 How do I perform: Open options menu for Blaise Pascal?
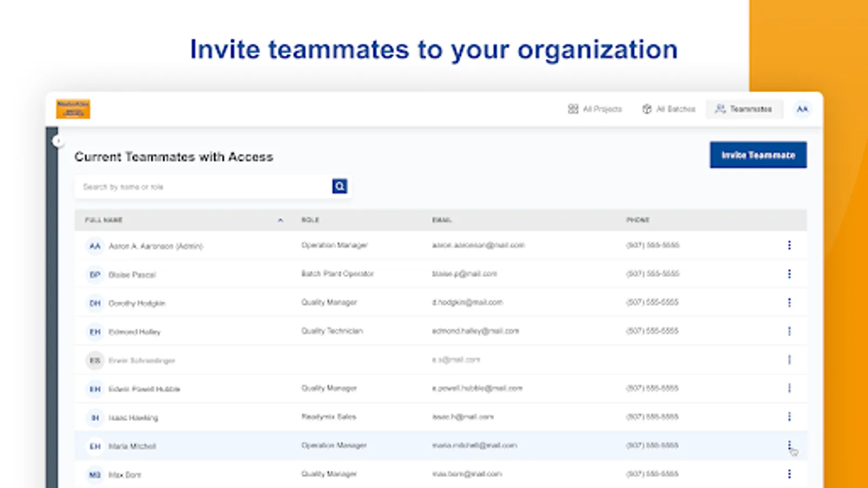[789, 274]
